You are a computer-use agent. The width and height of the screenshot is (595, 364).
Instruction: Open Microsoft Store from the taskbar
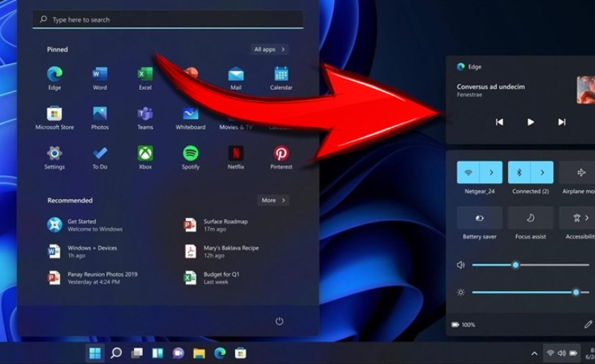click(x=240, y=354)
